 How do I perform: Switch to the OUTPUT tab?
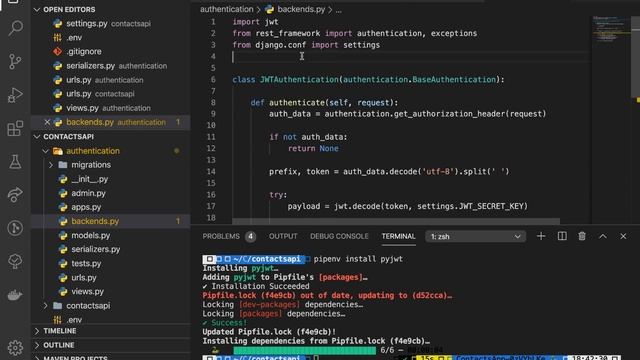(x=283, y=236)
